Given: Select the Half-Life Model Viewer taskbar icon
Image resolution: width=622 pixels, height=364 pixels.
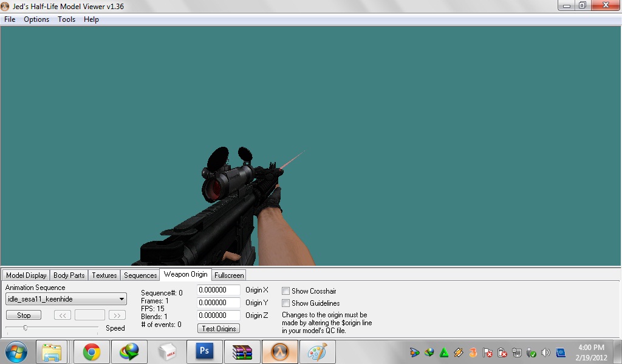Looking at the screenshot, I should pos(280,352).
